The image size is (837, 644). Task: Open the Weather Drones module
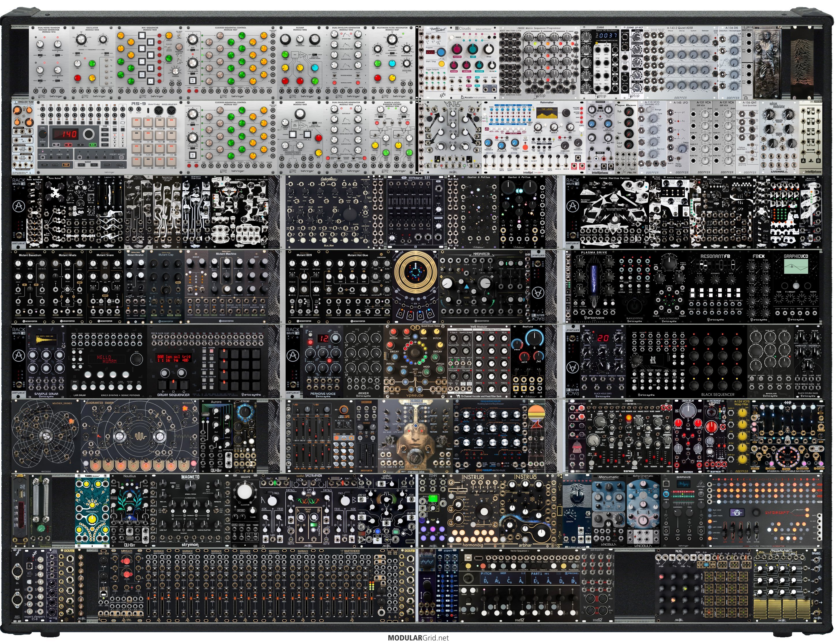point(46,436)
